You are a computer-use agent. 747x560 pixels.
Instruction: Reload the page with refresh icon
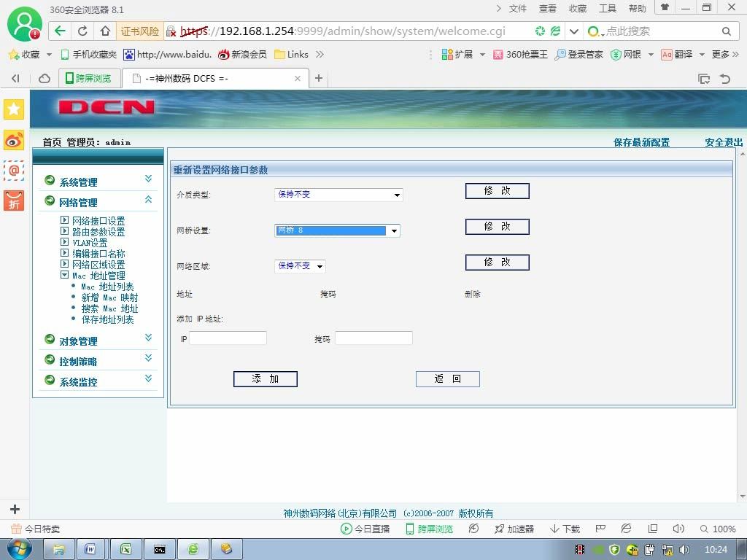point(82,31)
